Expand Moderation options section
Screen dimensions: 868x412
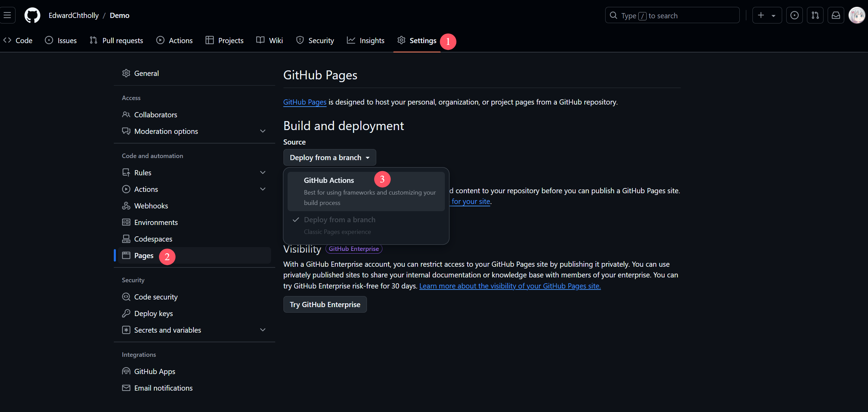194,131
